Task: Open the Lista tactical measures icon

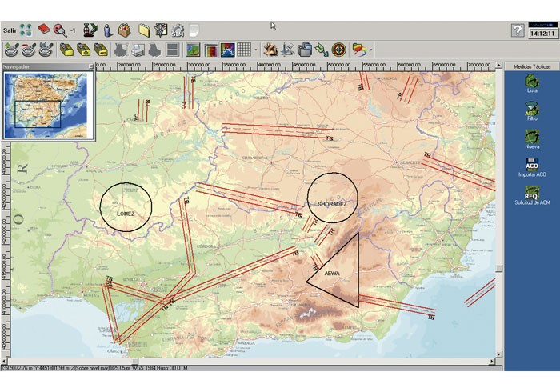Action: [x=532, y=83]
